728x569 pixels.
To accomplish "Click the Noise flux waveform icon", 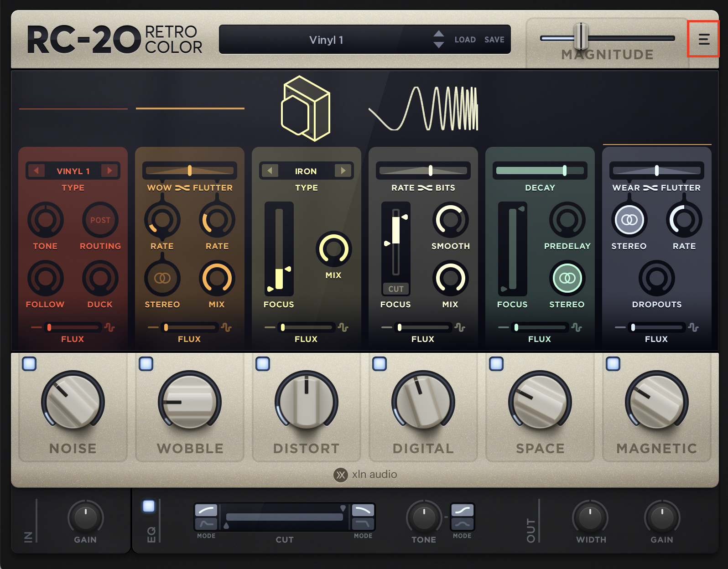I will click(109, 327).
